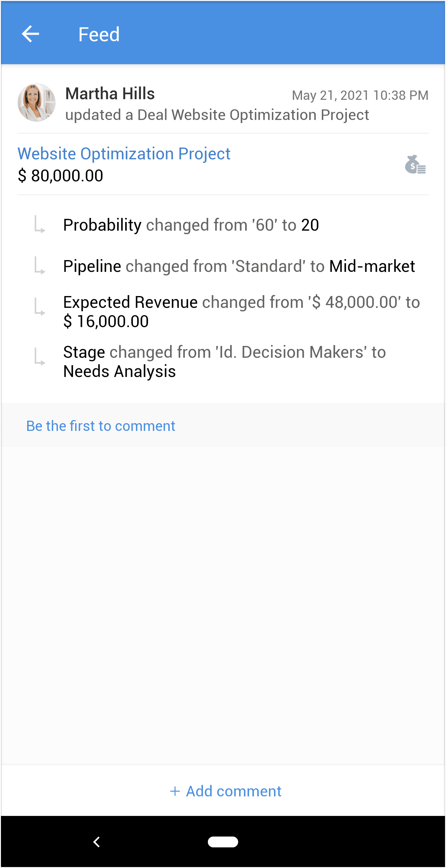The width and height of the screenshot is (446, 868).
Task: Open the Website Optimization Project link
Action: point(124,154)
